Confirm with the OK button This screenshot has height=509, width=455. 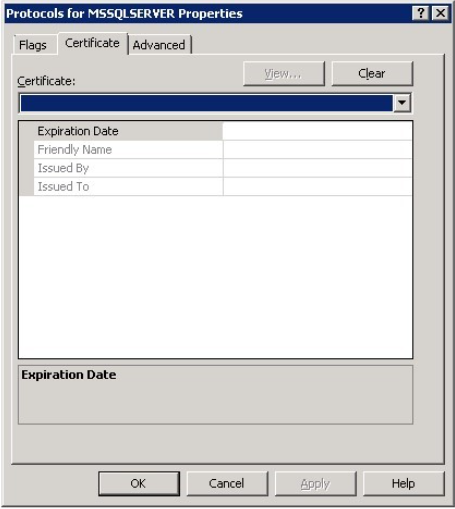139,484
